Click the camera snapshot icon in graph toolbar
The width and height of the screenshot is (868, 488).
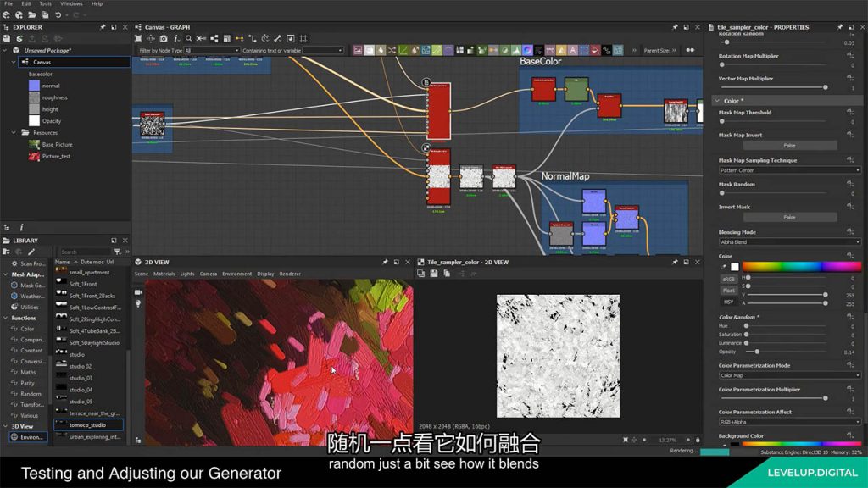[x=164, y=38]
